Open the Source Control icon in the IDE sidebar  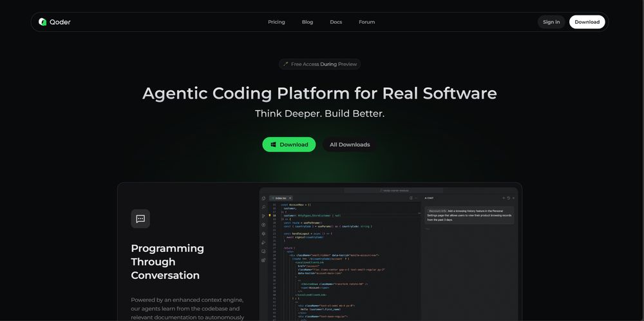(263, 216)
